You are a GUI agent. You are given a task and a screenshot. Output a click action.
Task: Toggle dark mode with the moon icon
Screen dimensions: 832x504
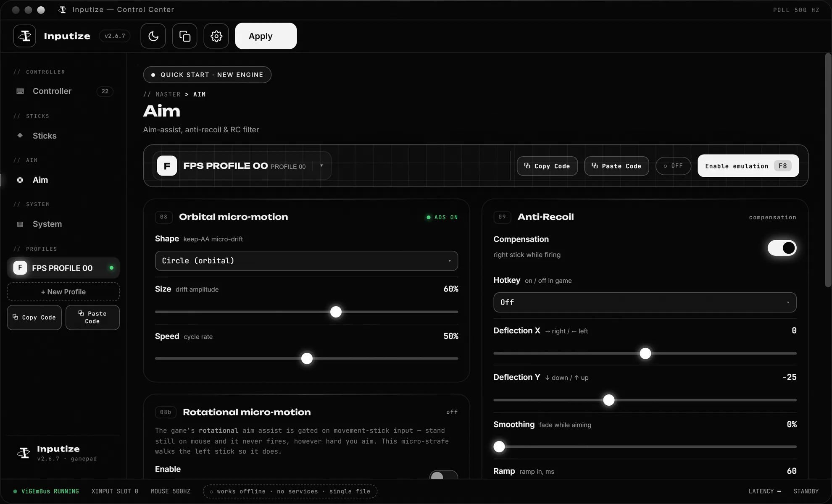[x=153, y=36]
